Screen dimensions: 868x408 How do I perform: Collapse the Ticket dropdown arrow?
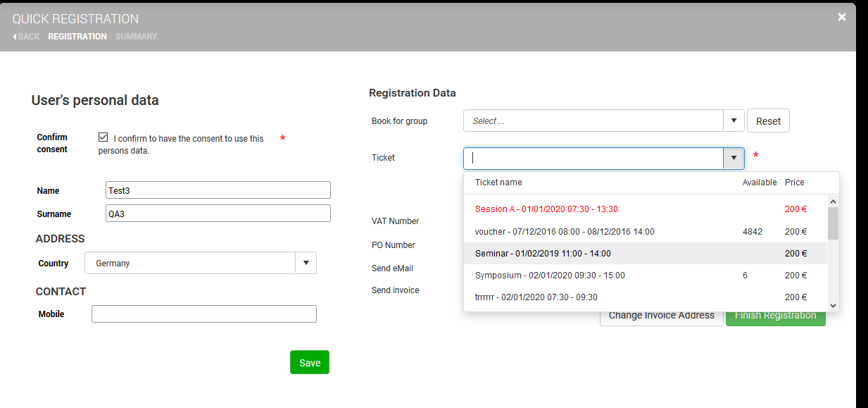click(x=734, y=159)
